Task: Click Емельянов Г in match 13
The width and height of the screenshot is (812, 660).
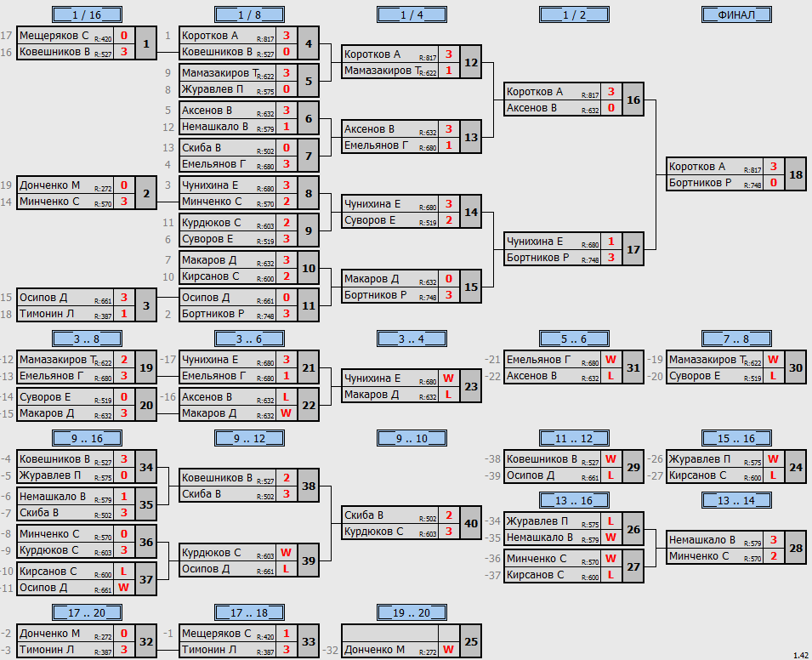Action: coord(376,145)
